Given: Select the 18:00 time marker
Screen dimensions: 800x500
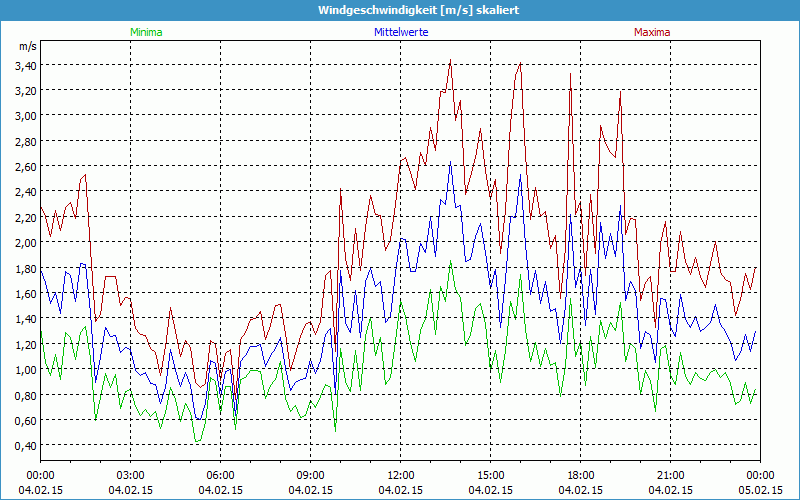Looking at the screenshot, I should point(580,475).
